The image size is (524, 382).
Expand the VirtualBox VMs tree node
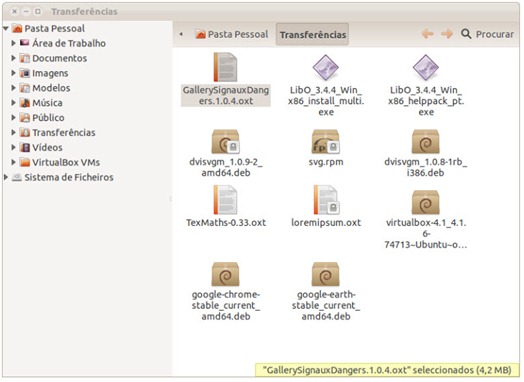(13, 162)
